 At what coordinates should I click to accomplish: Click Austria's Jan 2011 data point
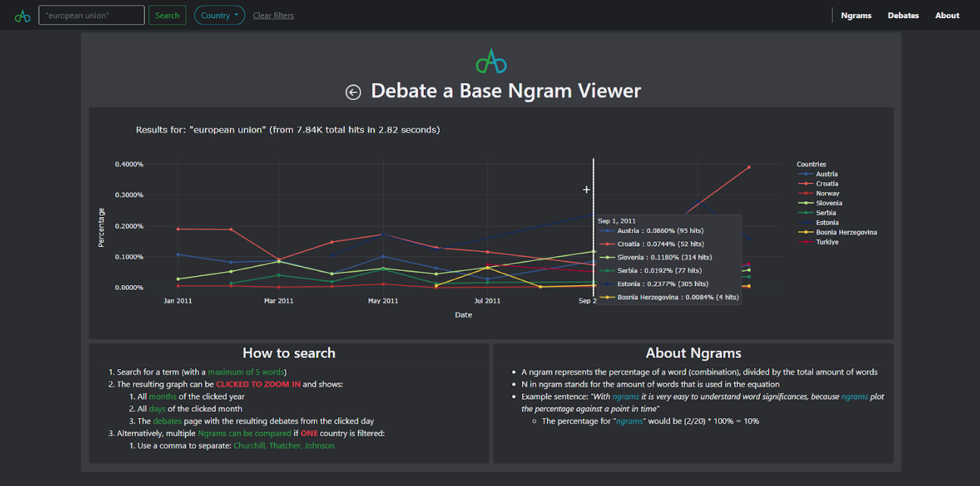[178, 254]
